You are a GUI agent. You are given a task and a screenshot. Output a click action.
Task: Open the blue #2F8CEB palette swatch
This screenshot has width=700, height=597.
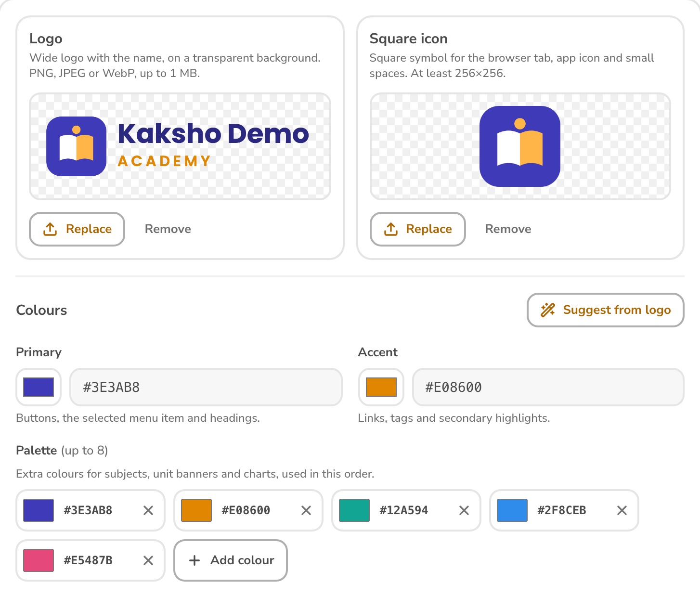tap(512, 510)
